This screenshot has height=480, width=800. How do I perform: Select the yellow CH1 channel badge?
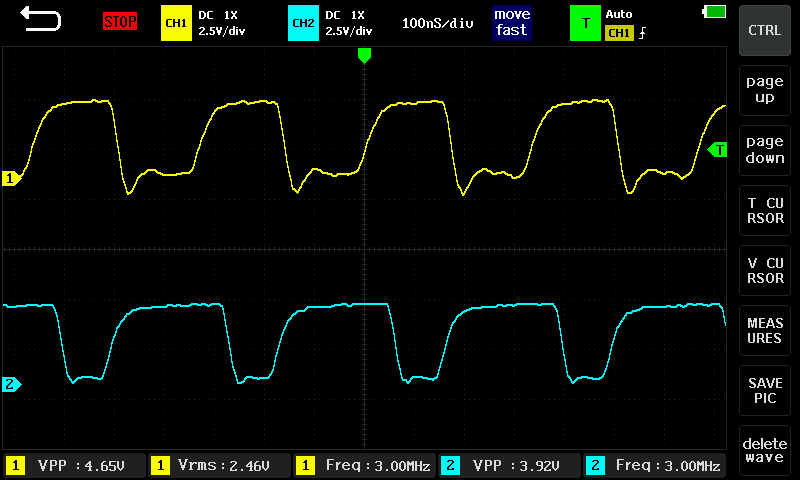pos(175,22)
